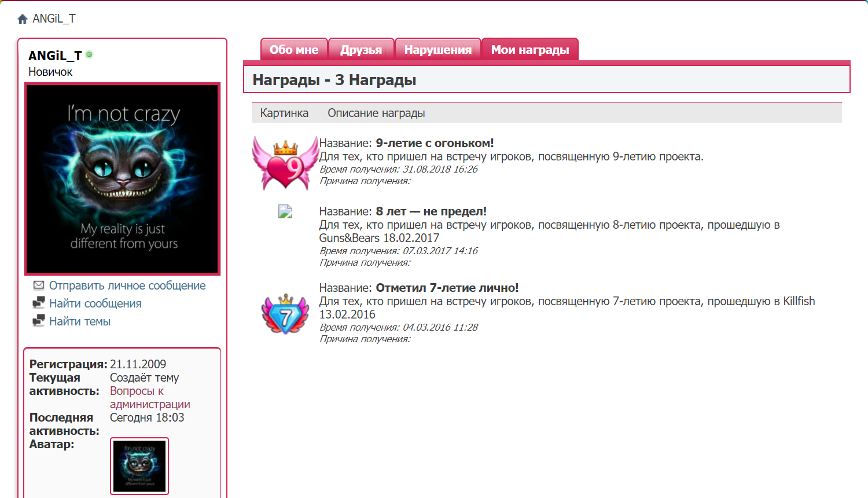This screenshot has width=868, height=498.
Task: Switch to the 'Друзья' tab
Action: coord(361,50)
